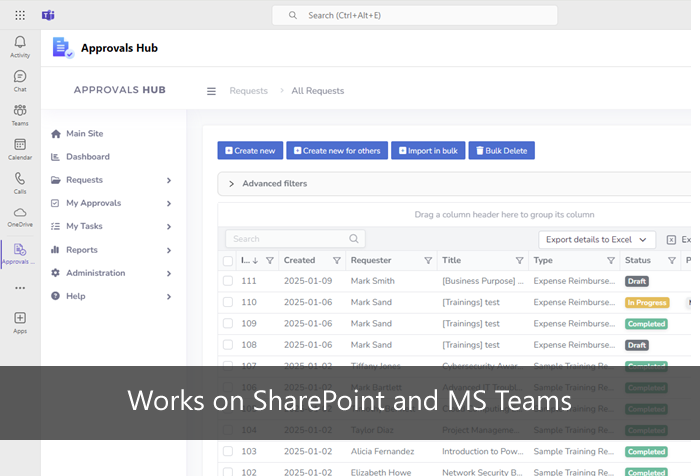Expand the Requests menu chevron

(169, 180)
